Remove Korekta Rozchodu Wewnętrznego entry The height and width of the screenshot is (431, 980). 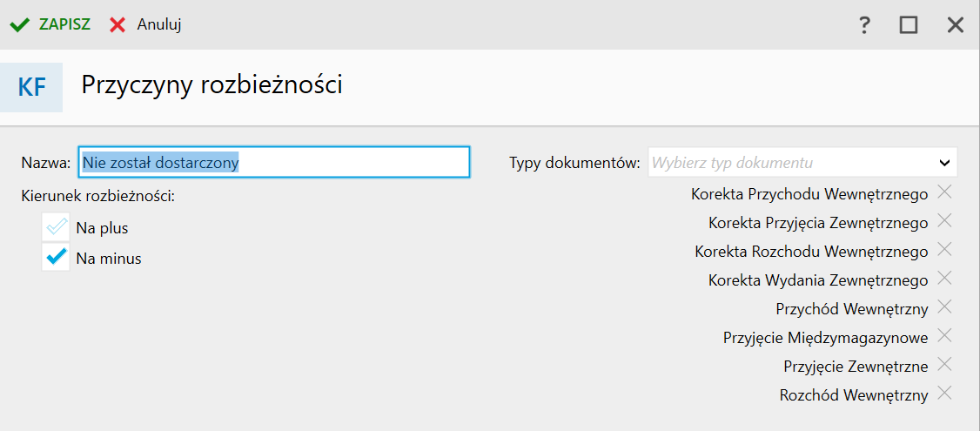tap(944, 250)
